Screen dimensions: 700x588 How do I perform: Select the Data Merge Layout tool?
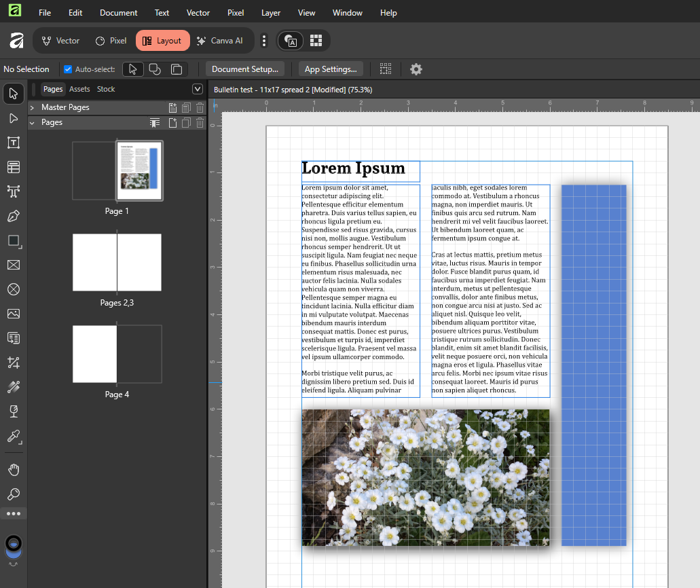[x=14, y=338]
